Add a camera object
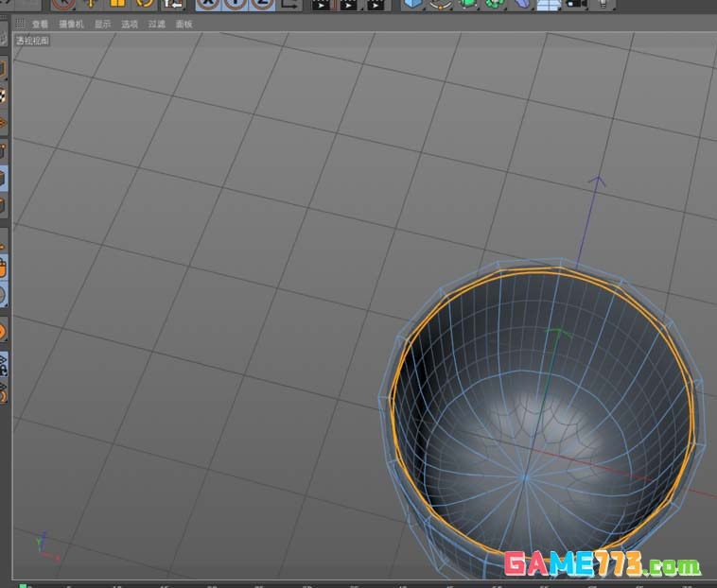Image resolution: width=717 pixels, height=588 pixels. [x=576, y=4]
